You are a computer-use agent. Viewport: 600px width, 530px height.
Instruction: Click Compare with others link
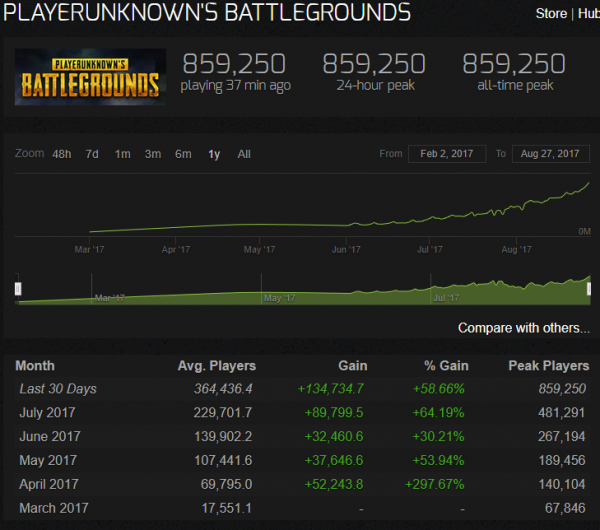click(524, 328)
